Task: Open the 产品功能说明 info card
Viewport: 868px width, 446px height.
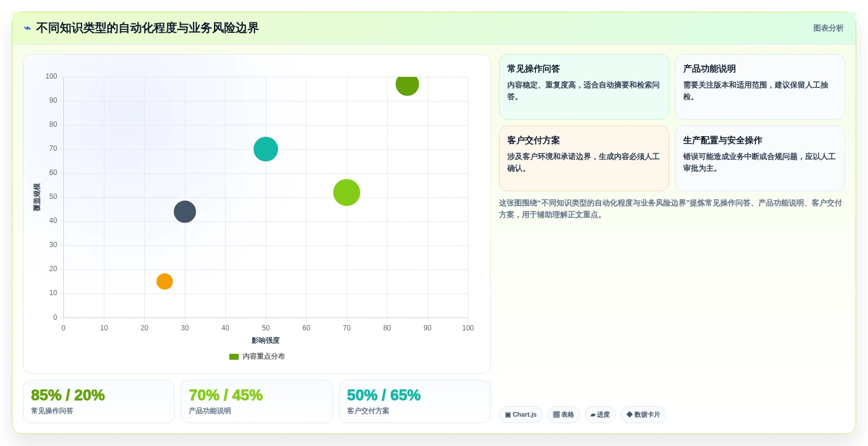Action: [760, 87]
